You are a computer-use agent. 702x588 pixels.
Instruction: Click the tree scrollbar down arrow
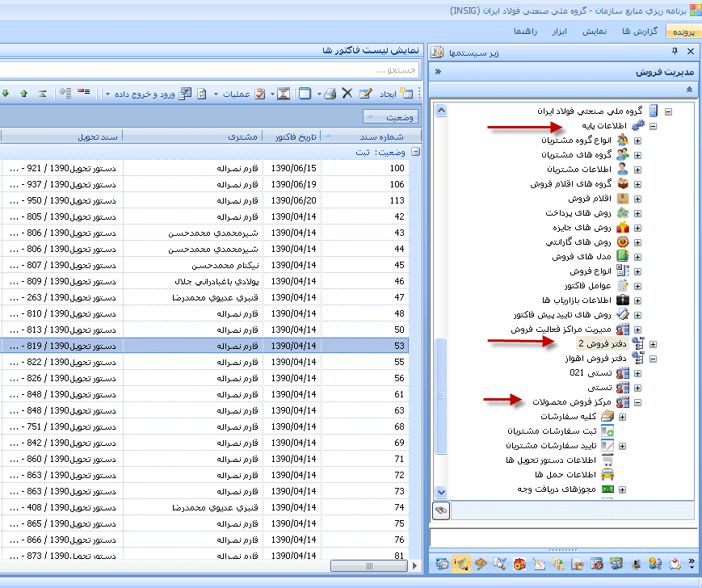click(440, 491)
